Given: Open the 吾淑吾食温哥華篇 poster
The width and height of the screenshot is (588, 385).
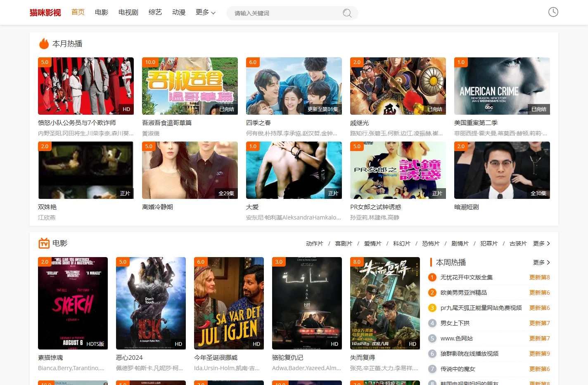Looking at the screenshot, I should coord(190,86).
